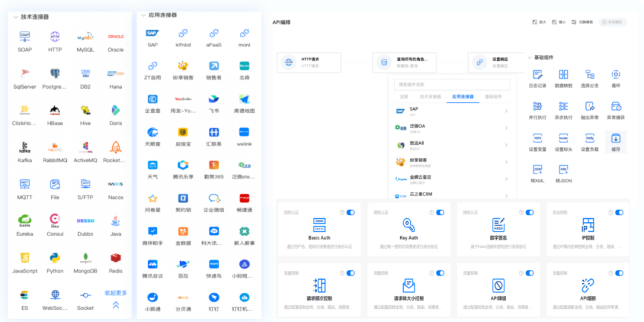Click the 异常捕获 toolbar button
Viewport: 644px width, 322px height.
(613, 22)
